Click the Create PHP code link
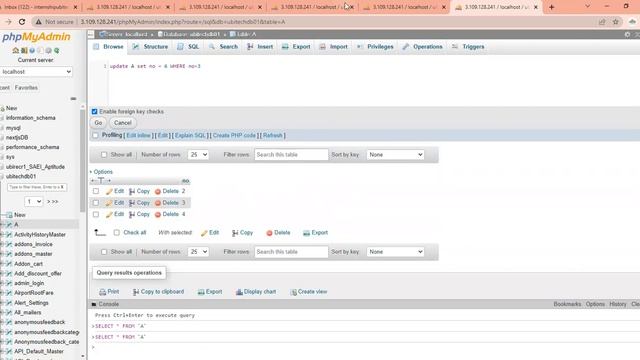Image resolution: width=640 pixels, height=360 pixels. coord(234,136)
